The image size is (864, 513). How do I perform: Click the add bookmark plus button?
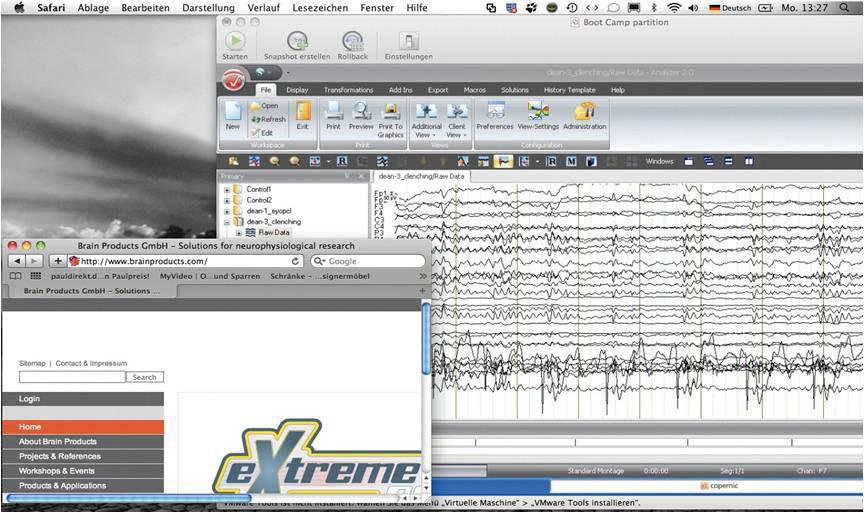point(57,261)
